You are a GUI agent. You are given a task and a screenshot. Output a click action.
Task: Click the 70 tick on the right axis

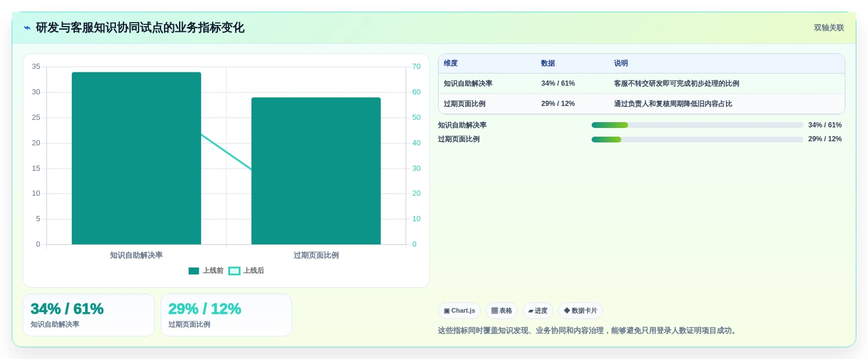coord(416,67)
